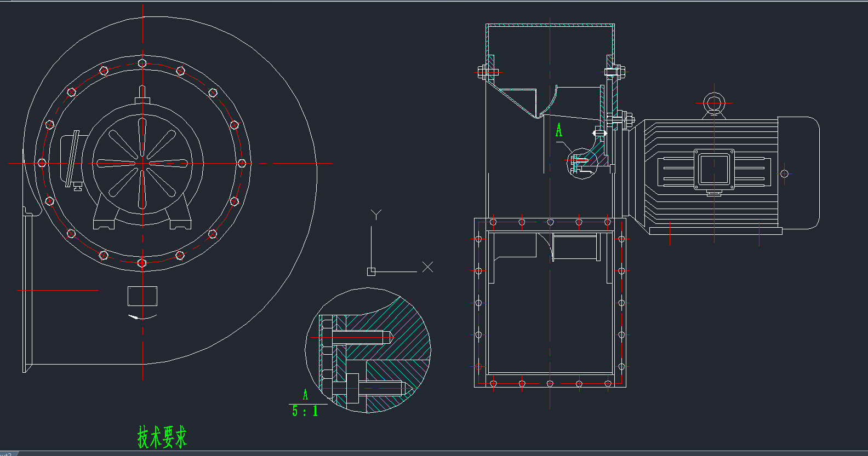868x456 pixels.
Task: Select the green 技术要求 text
Action: point(162,437)
